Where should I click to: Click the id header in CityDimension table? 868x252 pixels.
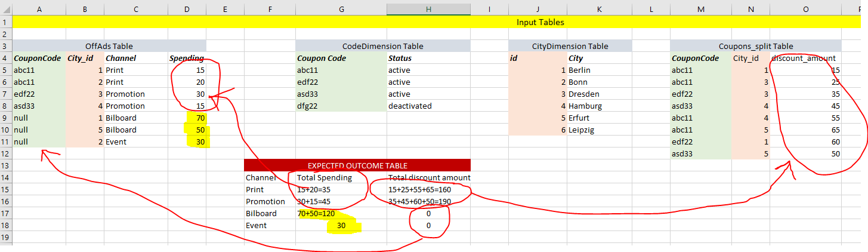point(538,58)
